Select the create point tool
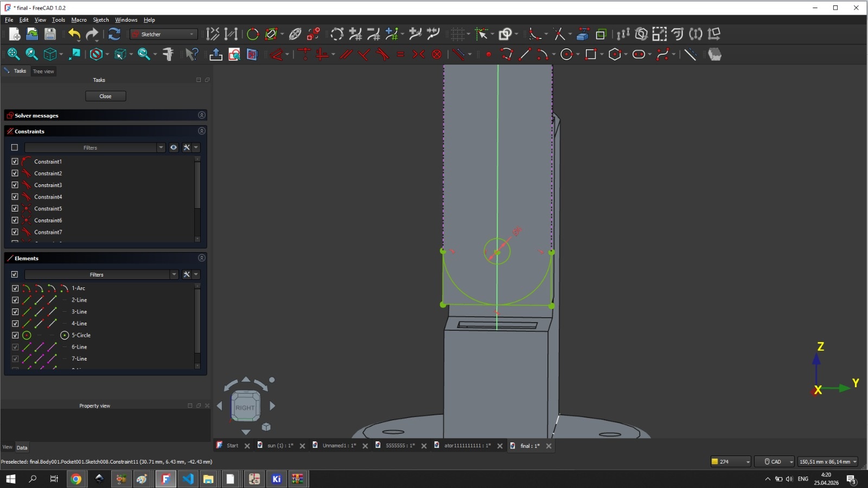This screenshot has height=488, width=868. point(489,54)
